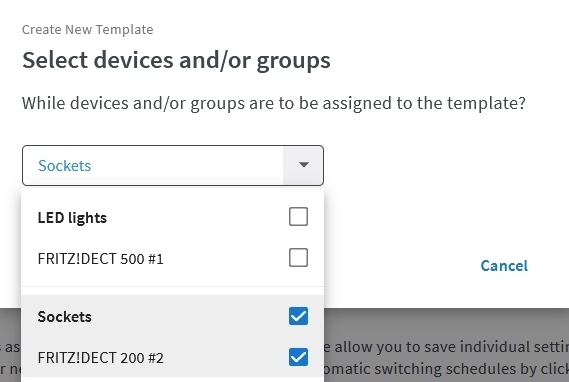Click the 'Create New Template' subtitle text
Viewport: 569px width, 382px height.
pos(87,29)
